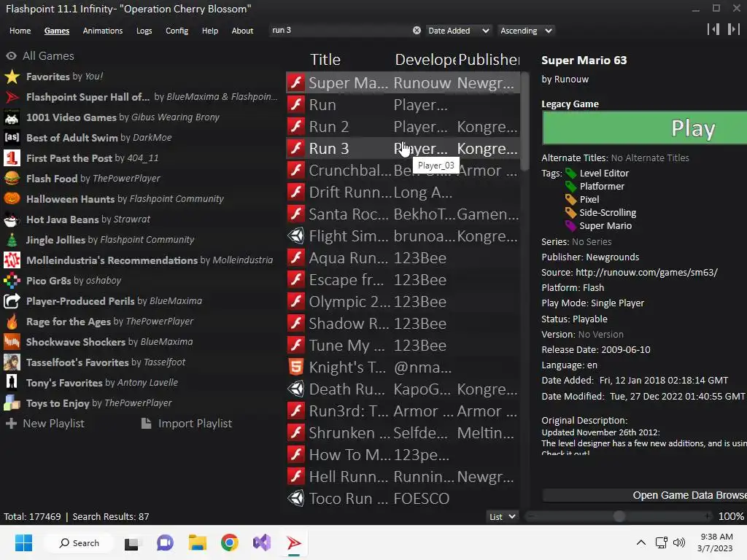Image resolution: width=747 pixels, height=560 pixels.
Task: Open Chrome from the taskbar
Action: pyautogui.click(x=230, y=542)
